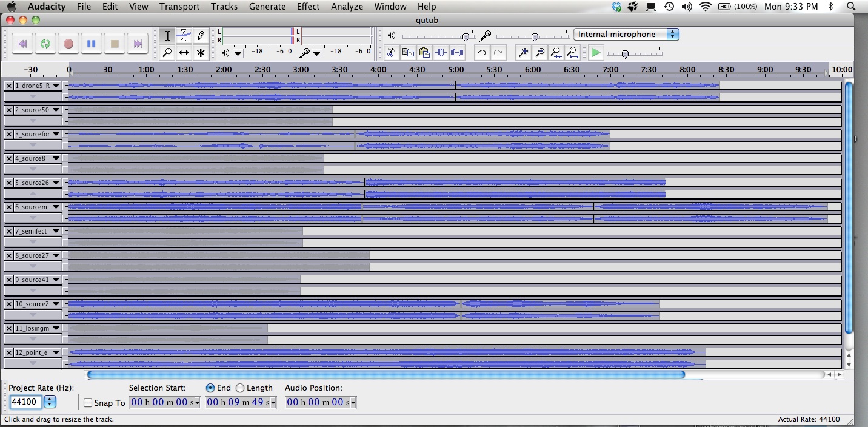Open the Transport menu

point(179,6)
